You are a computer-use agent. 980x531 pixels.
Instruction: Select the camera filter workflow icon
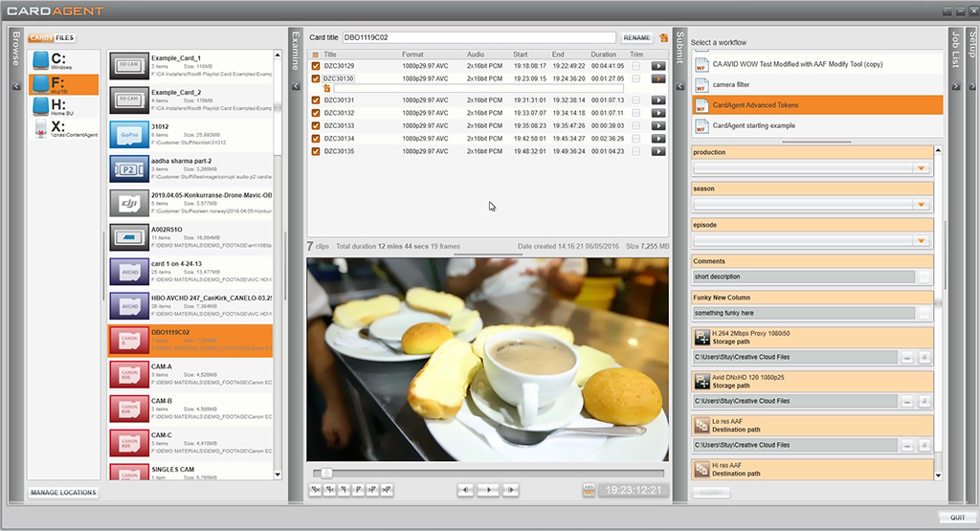701,85
